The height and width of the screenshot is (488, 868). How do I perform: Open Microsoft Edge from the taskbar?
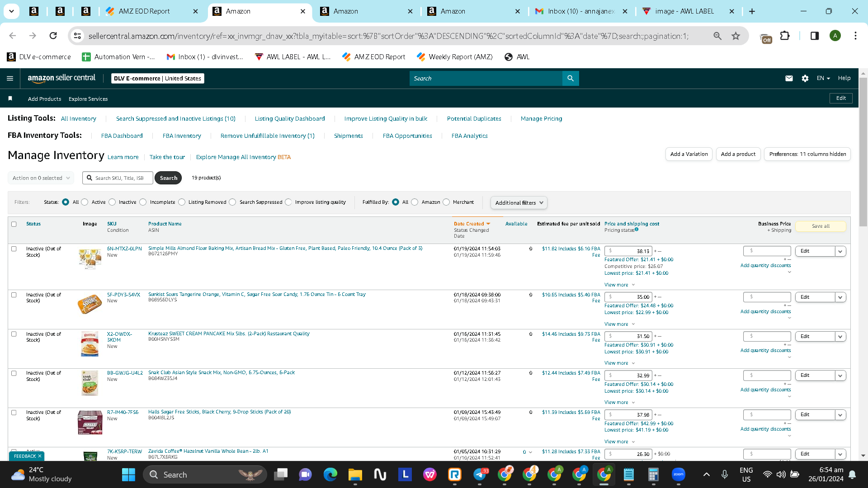(330, 474)
